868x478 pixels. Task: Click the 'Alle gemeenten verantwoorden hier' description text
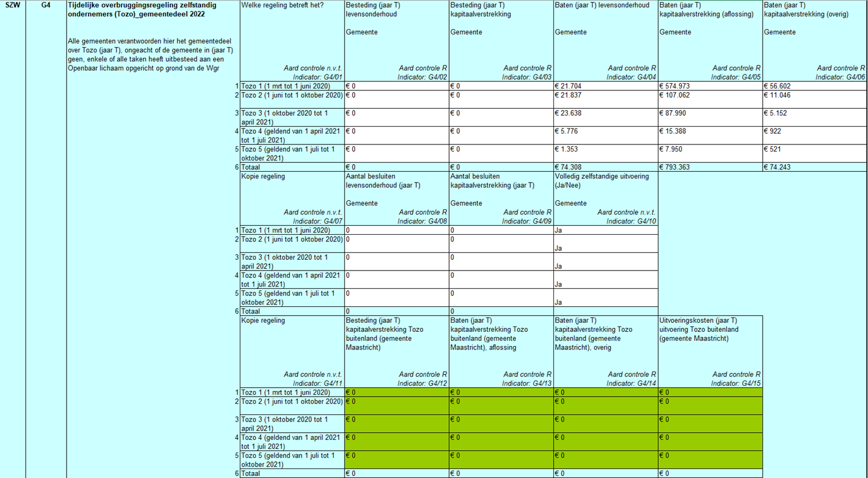pos(151,55)
